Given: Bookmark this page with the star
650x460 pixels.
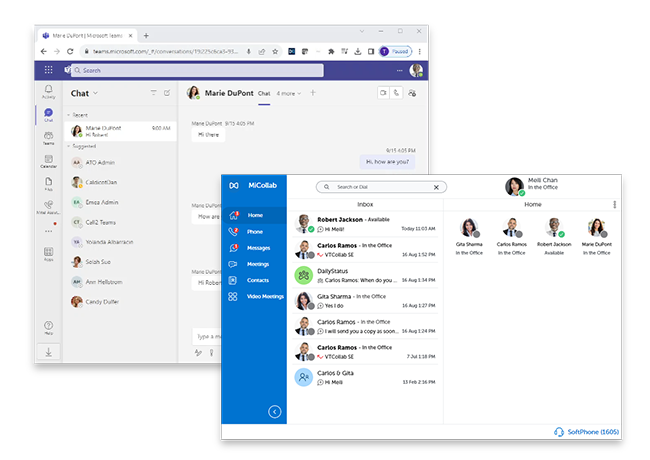Looking at the screenshot, I should pos(275,51).
